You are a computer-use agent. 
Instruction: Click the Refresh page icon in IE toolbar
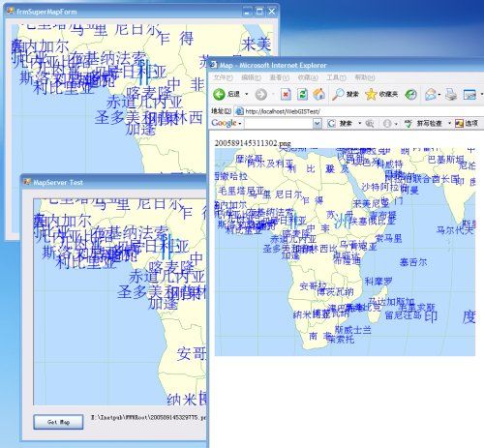(302, 94)
